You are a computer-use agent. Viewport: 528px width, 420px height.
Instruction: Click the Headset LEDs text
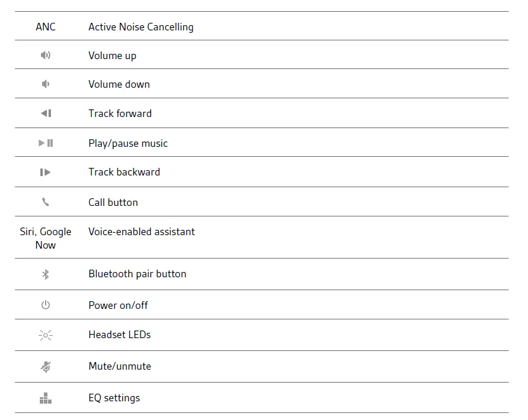[119, 335]
